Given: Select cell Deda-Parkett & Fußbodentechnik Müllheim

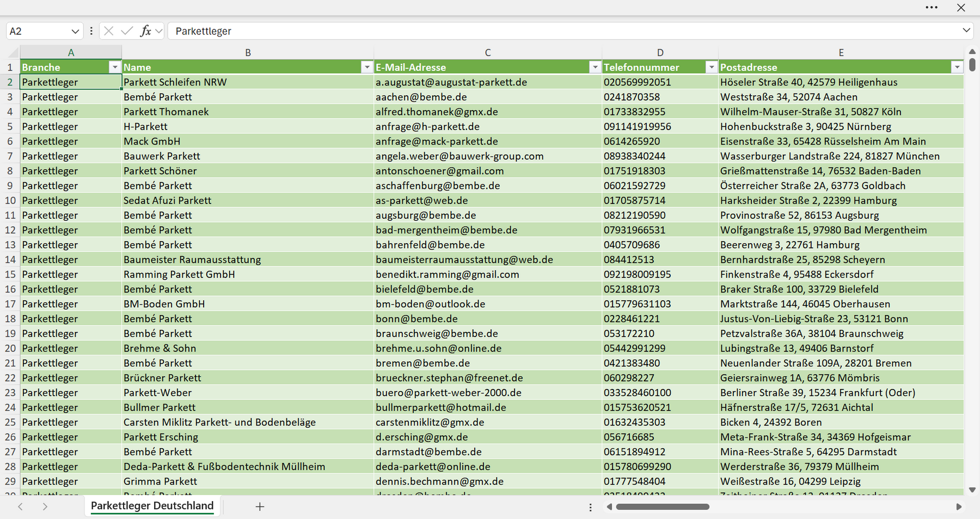Looking at the screenshot, I should click(x=248, y=466).
